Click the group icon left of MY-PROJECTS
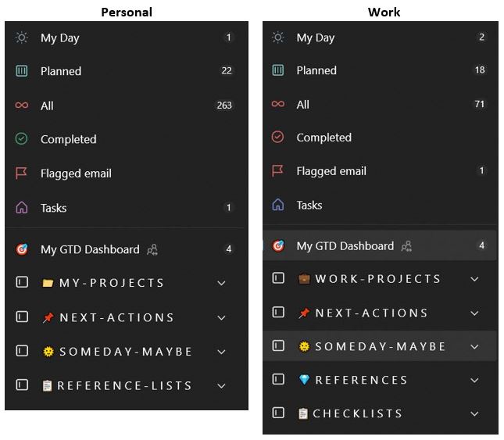Screen dimensions: 504x440 [x=22, y=282]
